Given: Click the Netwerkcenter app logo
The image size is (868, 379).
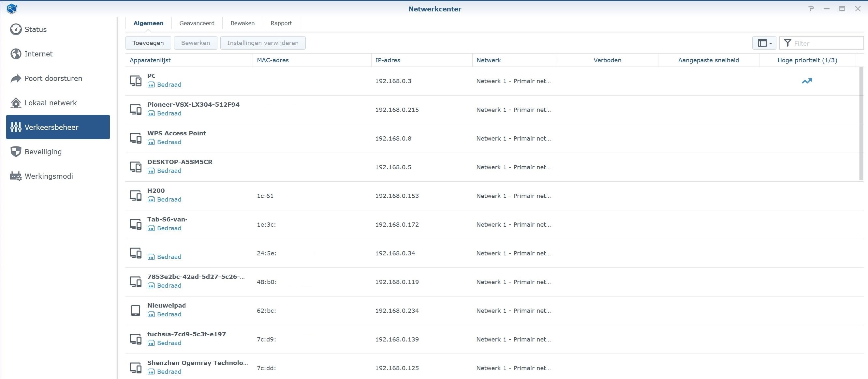Looking at the screenshot, I should [x=12, y=9].
